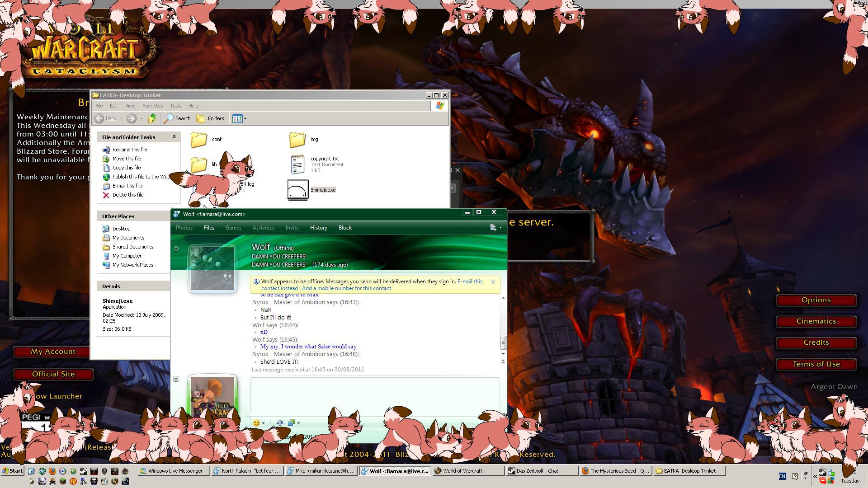The height and width of the screenshot is (488, 868).
Task: Click the chat message input field
Action: (x=375, y=397)
